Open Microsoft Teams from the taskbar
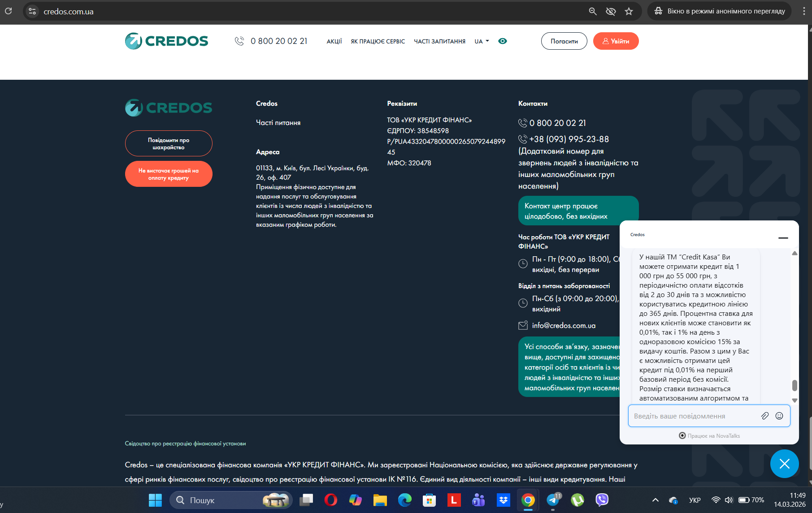The image size is (812, 513). point(479,500)
